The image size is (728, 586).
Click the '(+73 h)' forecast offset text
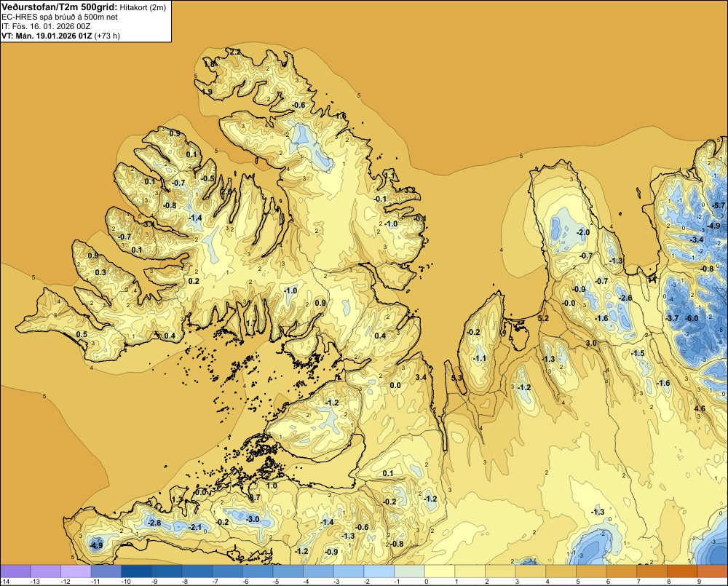pyautogui.click(x=107, y=36)
